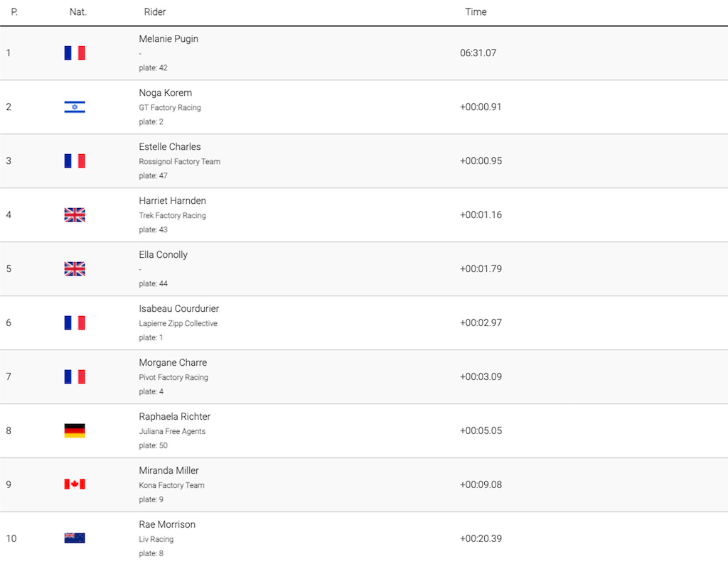This screenshot has height=564, width=728.
Task: Click the UK flag beside Ella Conolly
Action: pyautogui.click(x=75, y=269)
